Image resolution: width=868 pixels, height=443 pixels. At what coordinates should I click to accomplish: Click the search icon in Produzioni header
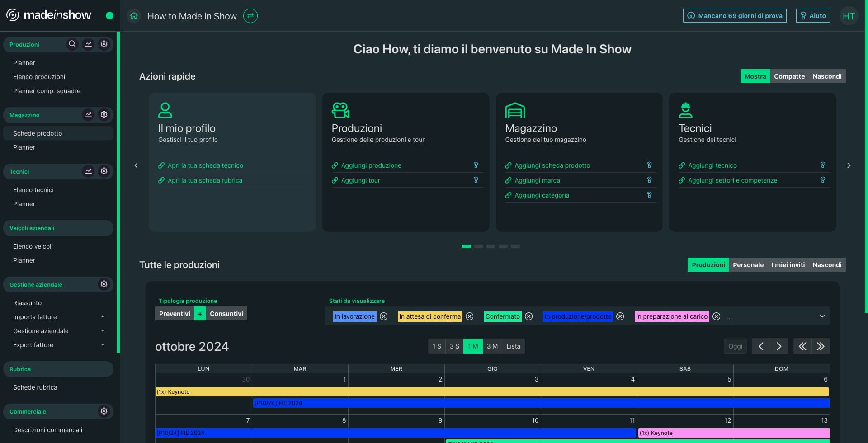click(x=72, y=44)
